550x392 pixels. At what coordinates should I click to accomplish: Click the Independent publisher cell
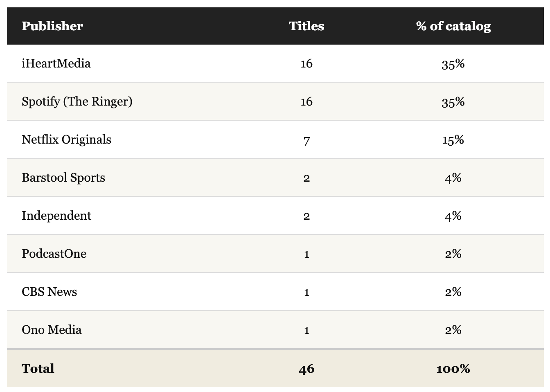coord(56,216)
